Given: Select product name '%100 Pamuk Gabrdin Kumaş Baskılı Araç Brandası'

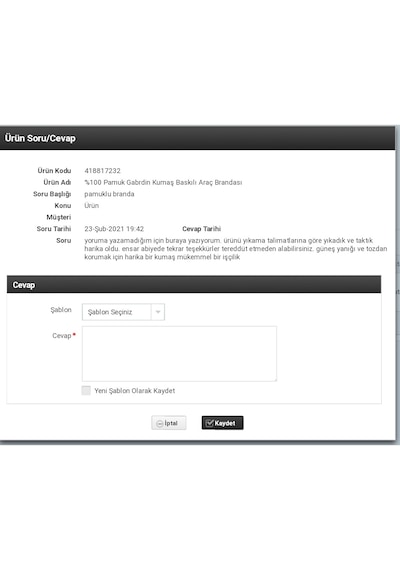Looking at the screenshot, I should pyautogui.click(x=163, y=182).
